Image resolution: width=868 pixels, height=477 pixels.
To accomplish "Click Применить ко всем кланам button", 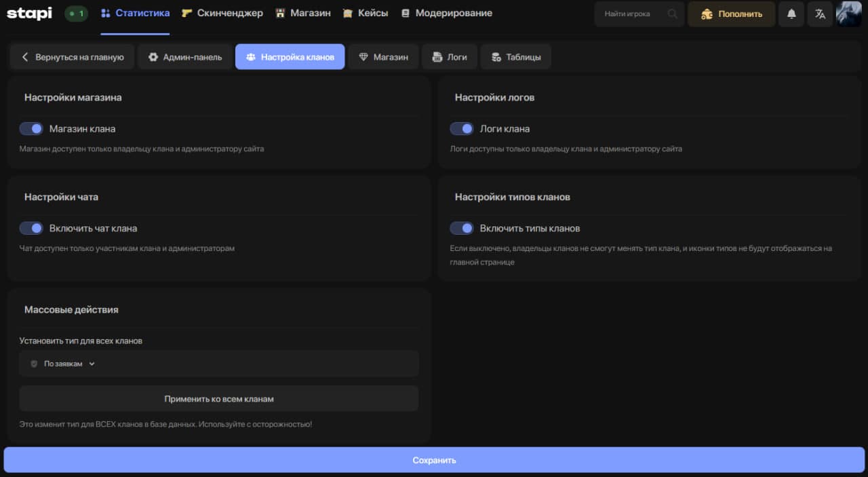I will [219, 399].
